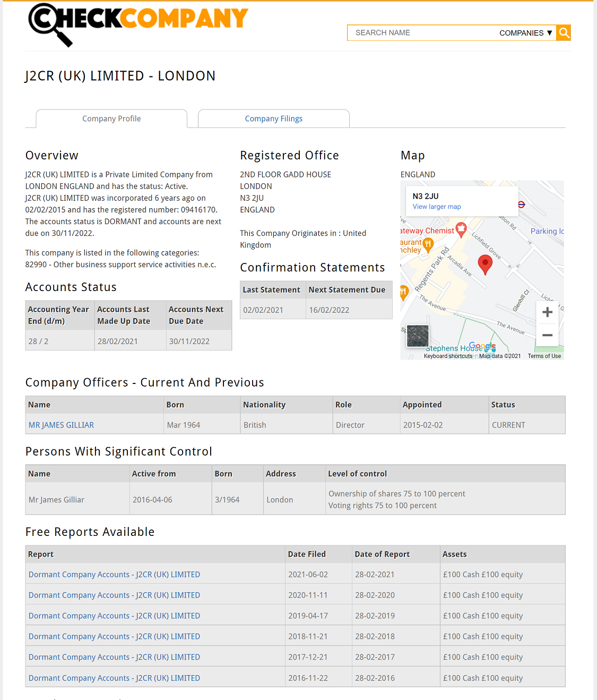Click the restaurant marker on map

428,244
